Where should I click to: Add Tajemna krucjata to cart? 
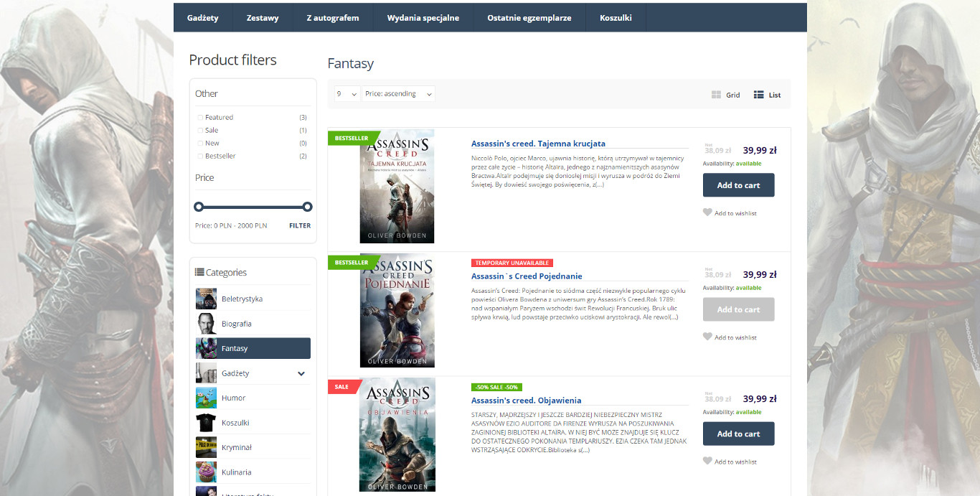pyautogui.click(x=738, y=185)
